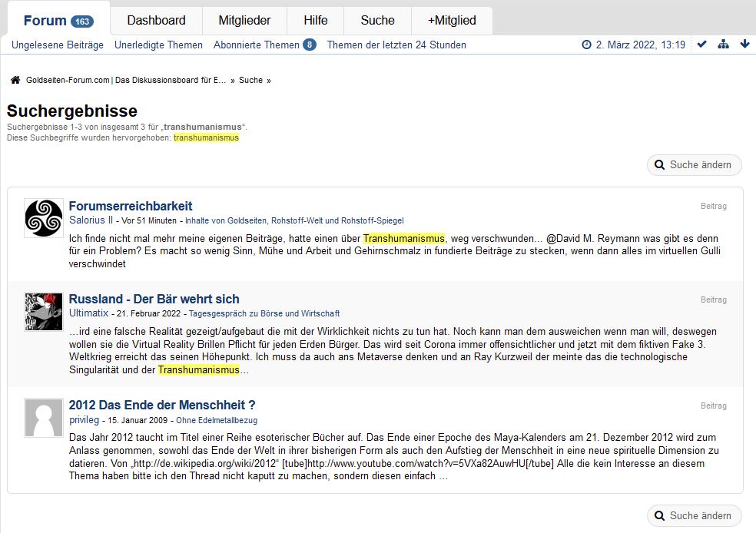The image size is (756, 533).
Task: Select the Hilfe tab
Action: click(x=315, y=21)
